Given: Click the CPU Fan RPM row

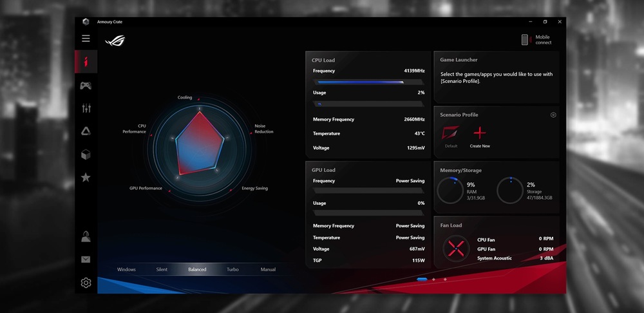Looking at the screenshot, I should (x=515, y=239).
